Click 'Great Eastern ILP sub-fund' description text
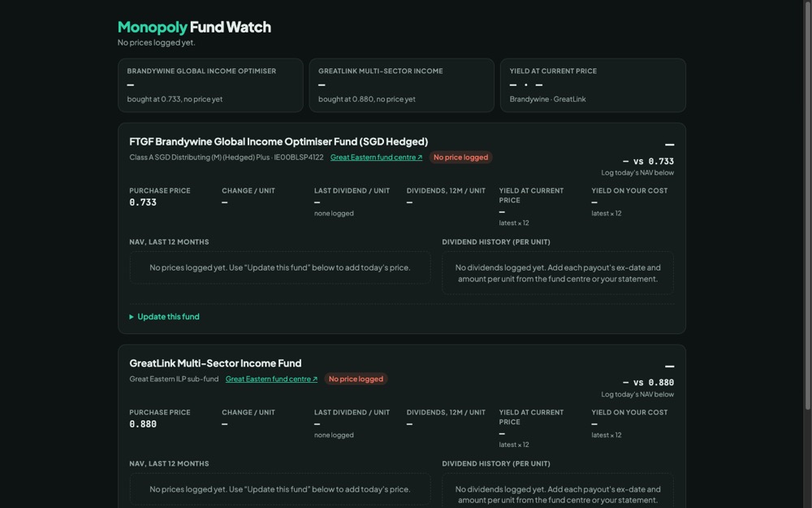812x508 pixels. (174, 379)
